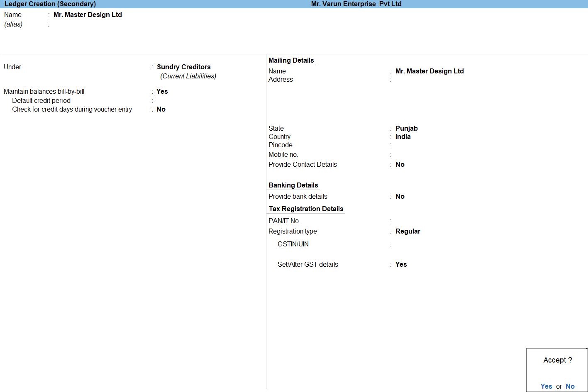Screen dimensions: 588x392
Task: Change the Country value India
Action: 403,136
